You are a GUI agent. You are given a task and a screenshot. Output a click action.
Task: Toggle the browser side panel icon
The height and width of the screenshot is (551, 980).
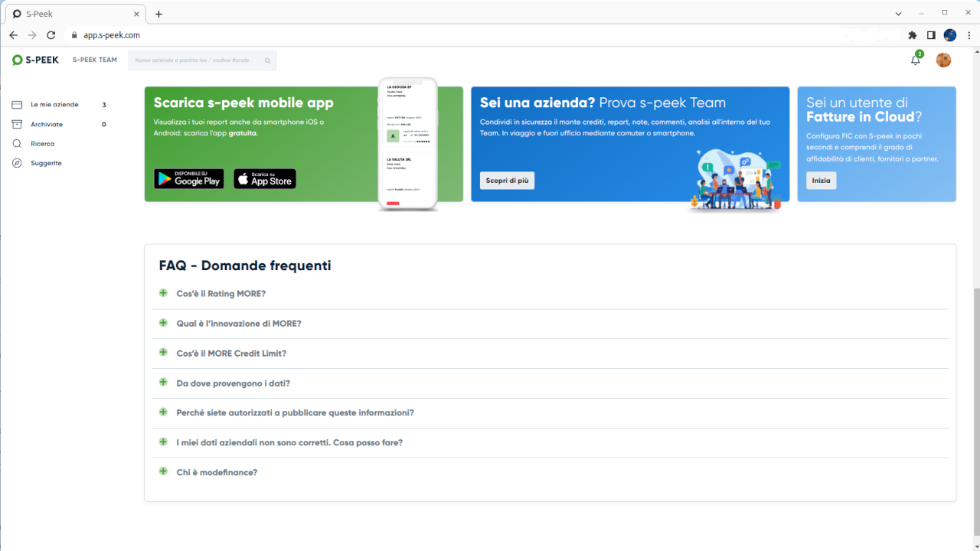[x=931, y=35]
